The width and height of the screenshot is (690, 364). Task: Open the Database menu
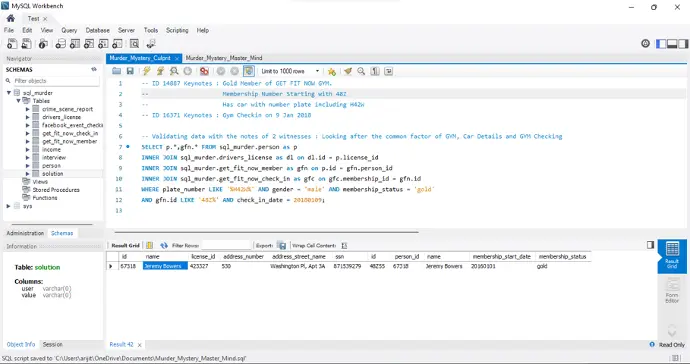(x=98, y=30)
